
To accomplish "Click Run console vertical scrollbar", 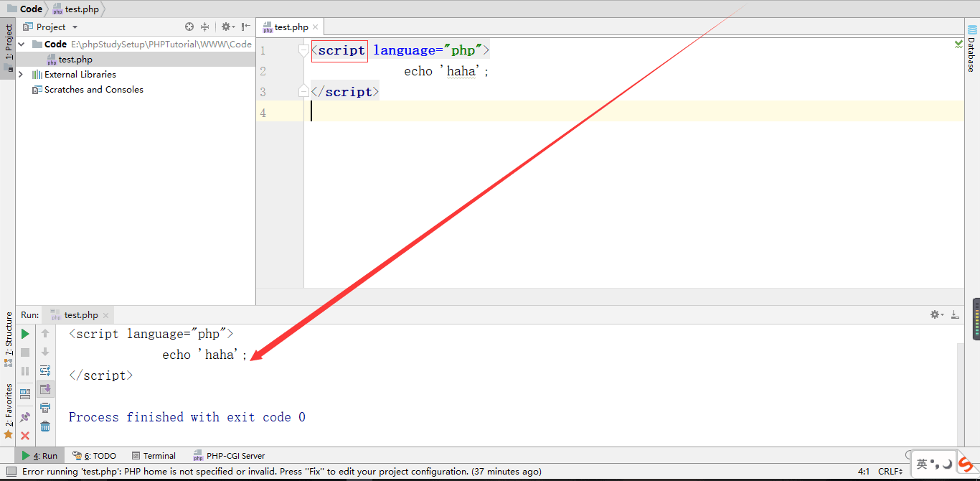I will 961,393.
